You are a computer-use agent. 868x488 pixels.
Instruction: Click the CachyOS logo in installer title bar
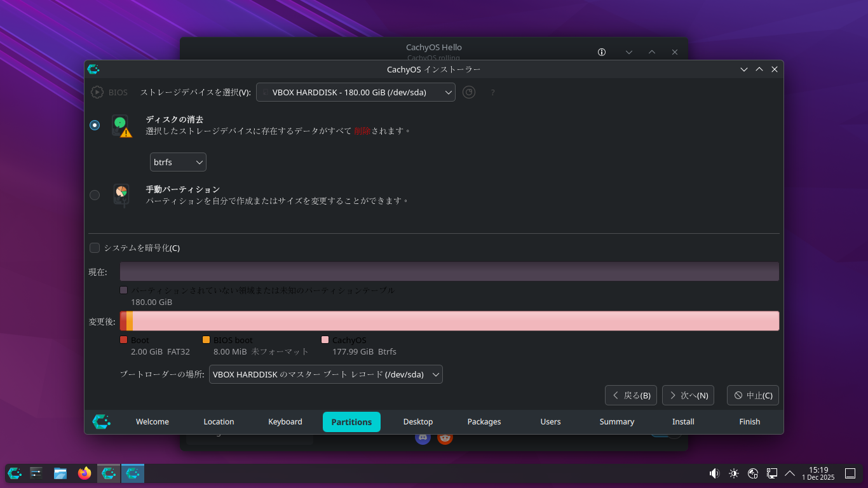93,69
